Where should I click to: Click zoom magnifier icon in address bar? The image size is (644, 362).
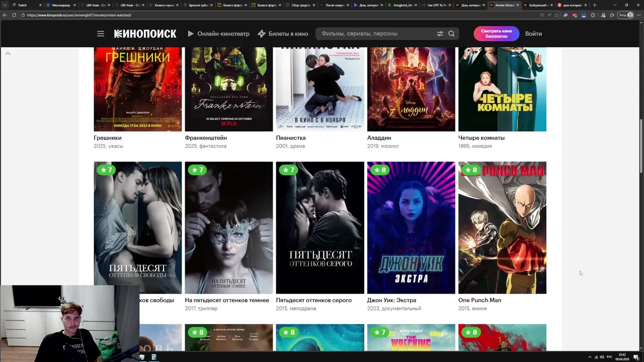[542, 15]
